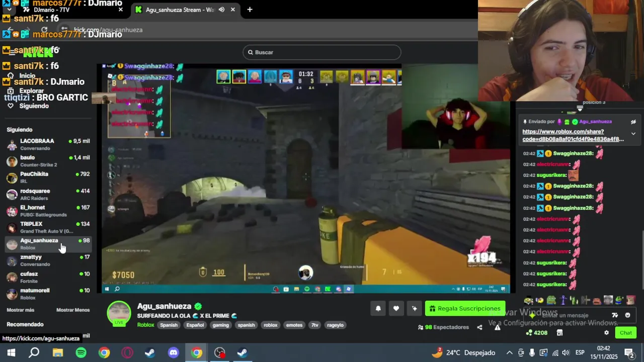
Task: Click the streamer's LIVE avatar
Action: tap(119, 314)
